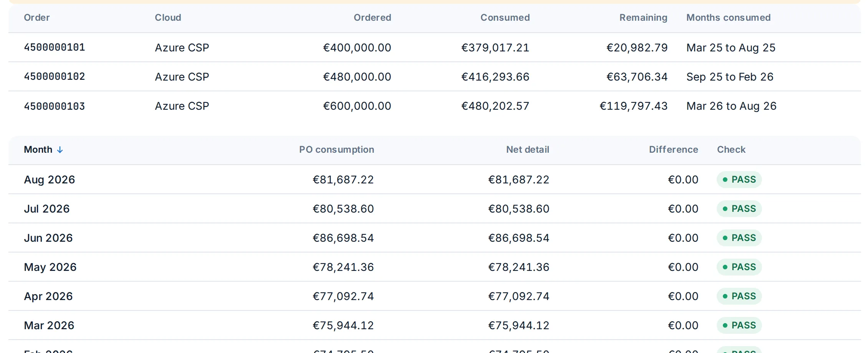
Task: Click Sep 25 to Feb 26 period
Action: point(730,77)
